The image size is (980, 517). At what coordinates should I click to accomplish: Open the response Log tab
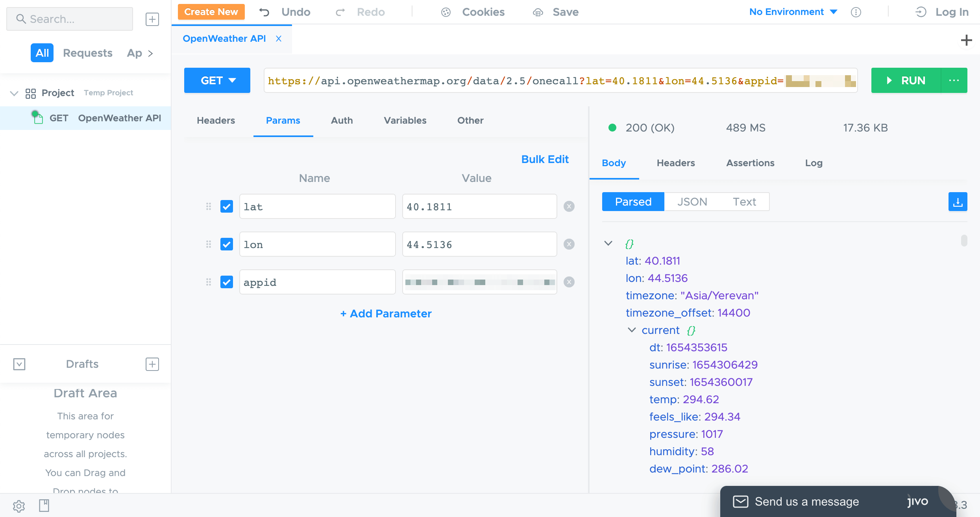pos(814,163)
